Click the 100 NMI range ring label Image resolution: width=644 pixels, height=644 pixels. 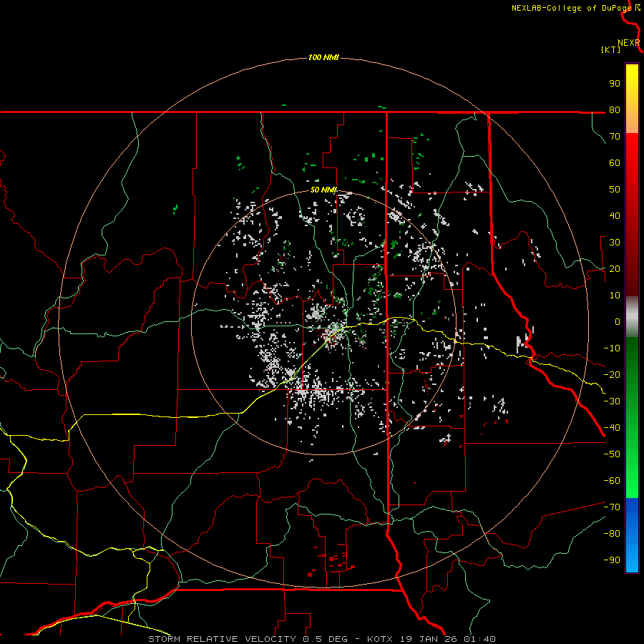tap(323, 57)
